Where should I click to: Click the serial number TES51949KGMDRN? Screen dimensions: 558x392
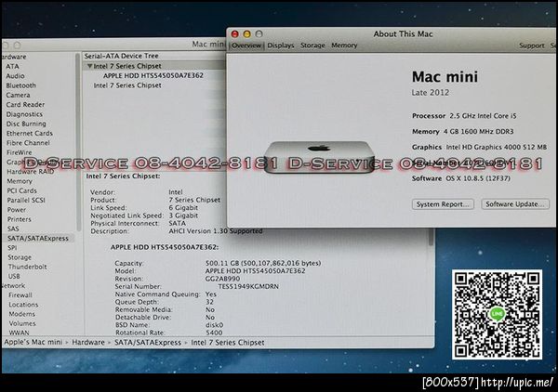pos(248,286)
